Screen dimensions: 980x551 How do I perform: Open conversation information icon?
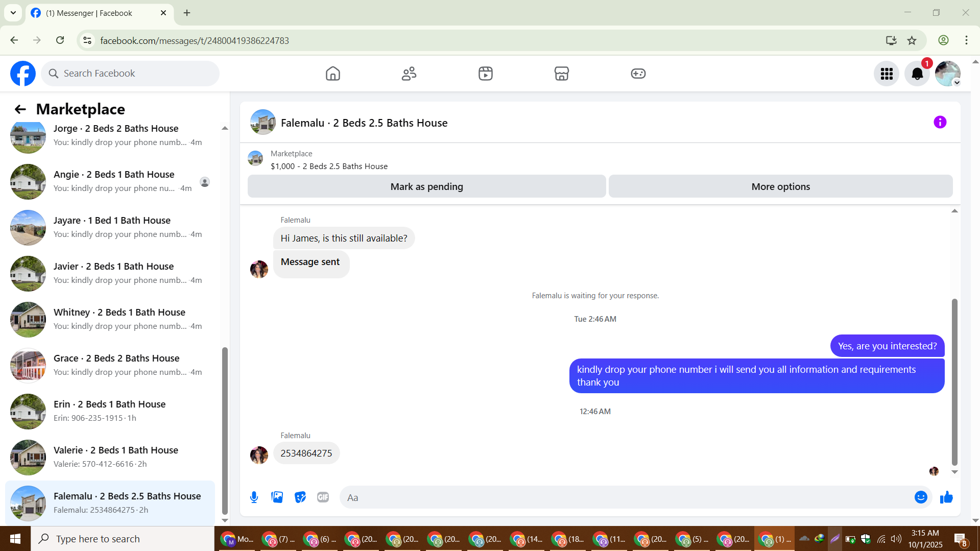940,122
